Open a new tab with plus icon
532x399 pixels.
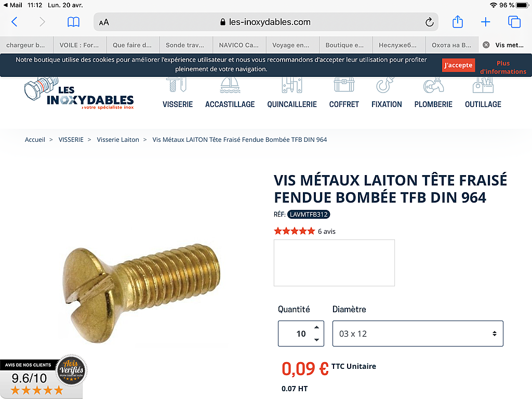coord(486,22)
